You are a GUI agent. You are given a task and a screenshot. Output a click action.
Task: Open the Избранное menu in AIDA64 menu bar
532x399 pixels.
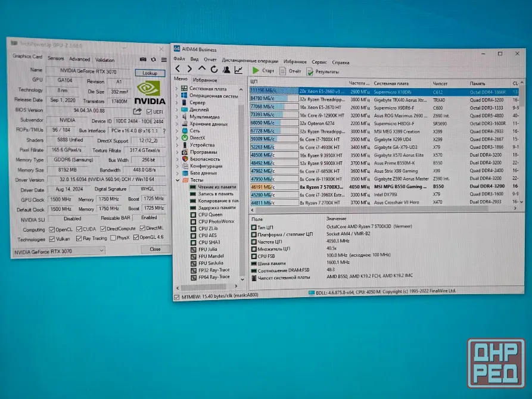tap(295, 61)
